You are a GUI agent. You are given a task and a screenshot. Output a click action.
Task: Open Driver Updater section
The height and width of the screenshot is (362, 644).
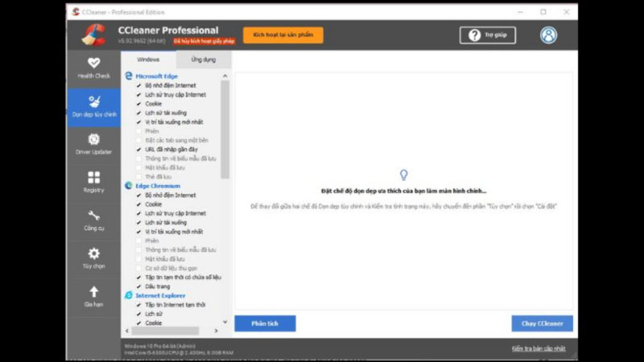tap(93, 145)
